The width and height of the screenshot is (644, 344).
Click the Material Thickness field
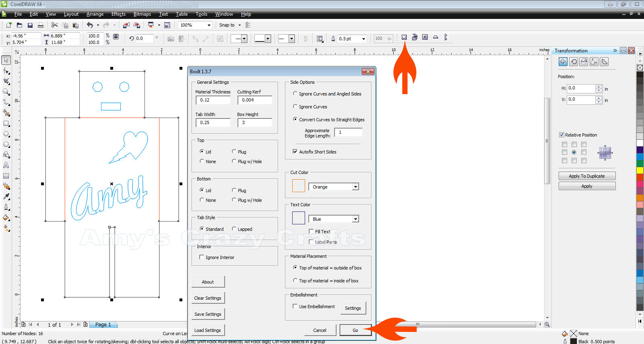[x=213, y=100]
